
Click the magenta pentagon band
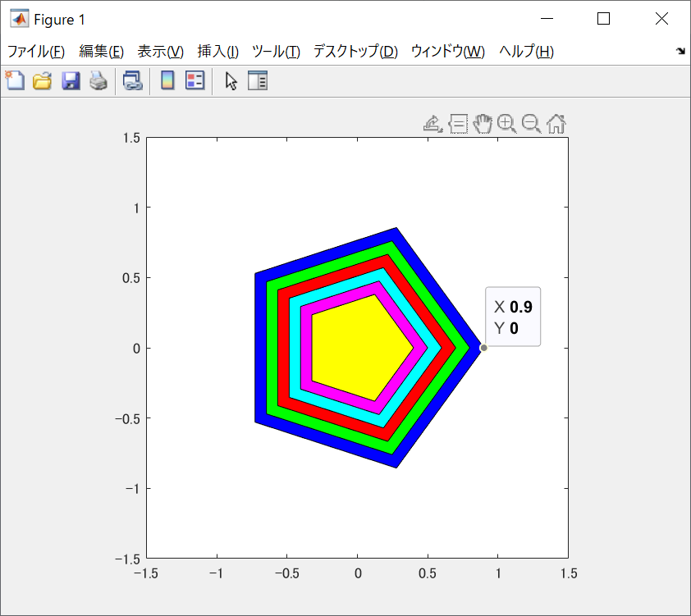[x=306, y=348]
